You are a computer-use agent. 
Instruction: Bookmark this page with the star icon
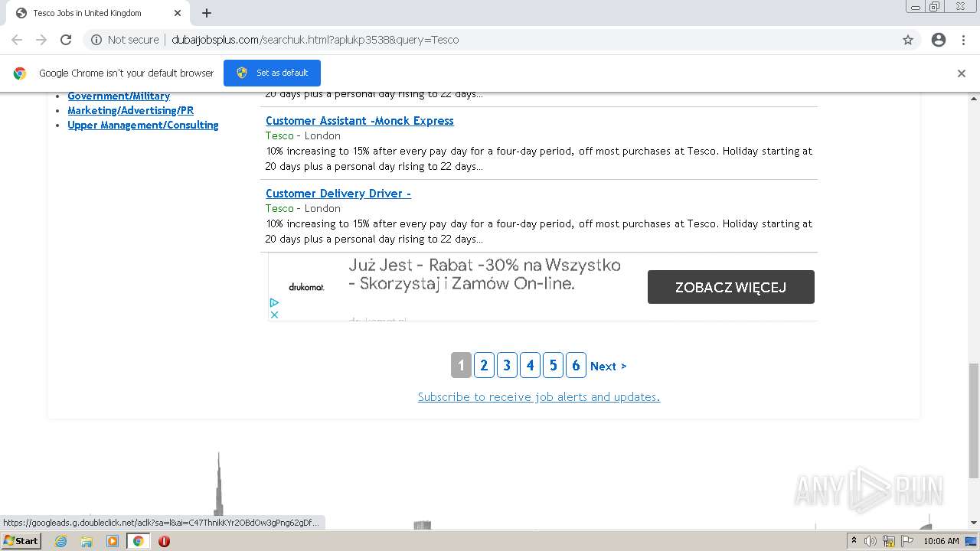(x=908, y=40)
